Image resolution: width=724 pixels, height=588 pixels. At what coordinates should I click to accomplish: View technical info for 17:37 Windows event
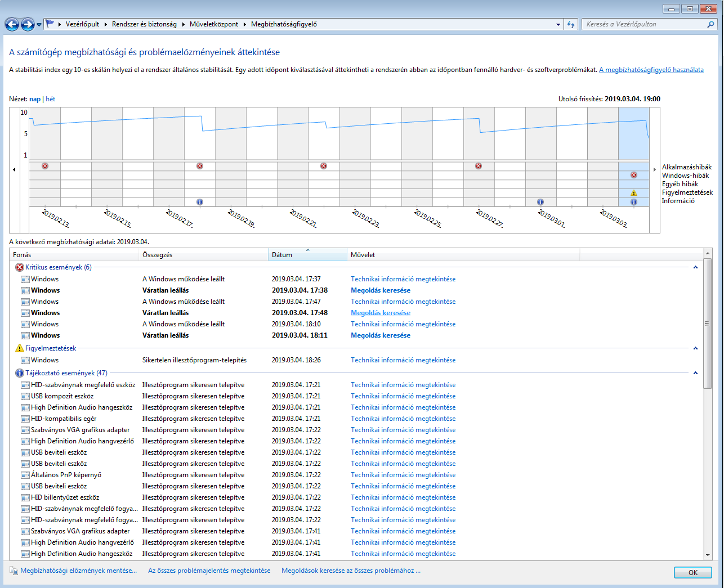coord(403,279)
